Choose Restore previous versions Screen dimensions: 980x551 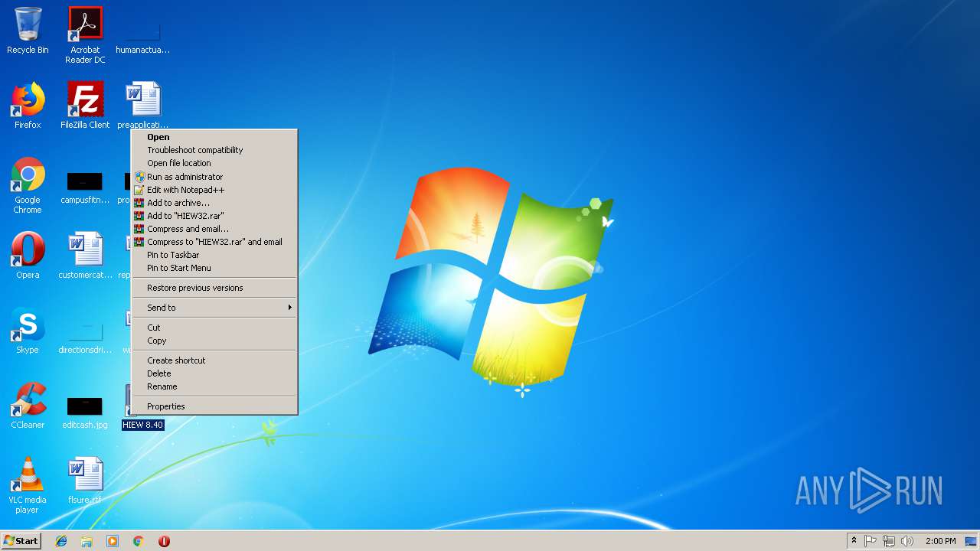tap(214, 288)
